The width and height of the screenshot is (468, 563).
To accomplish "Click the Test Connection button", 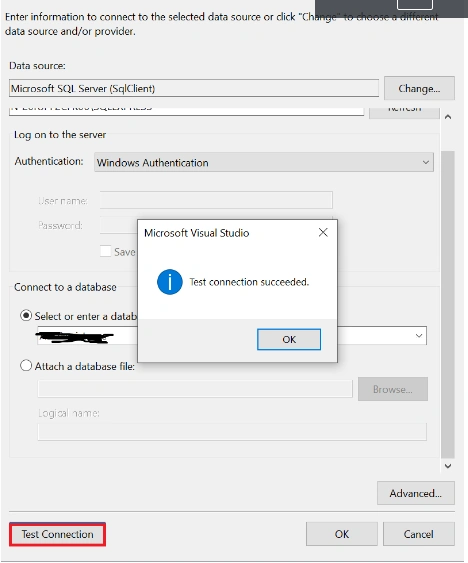I will point(57,534).
